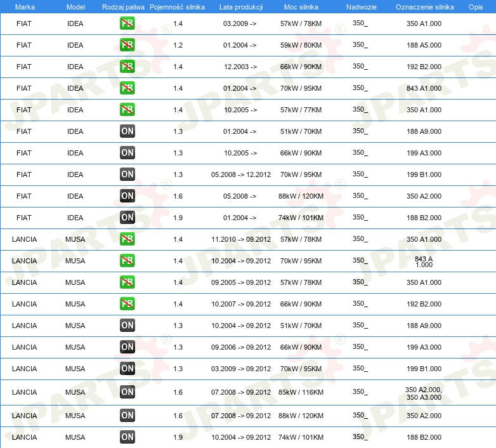
Task: Click production date '05.2008 -> 12.2012'
Action: coord(241,175)
